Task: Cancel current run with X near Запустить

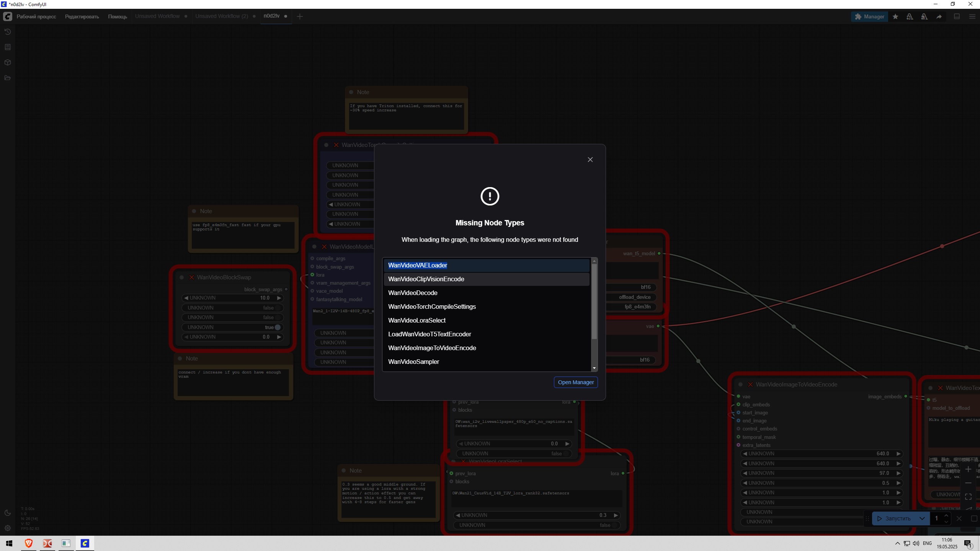Action: [959, 518]
